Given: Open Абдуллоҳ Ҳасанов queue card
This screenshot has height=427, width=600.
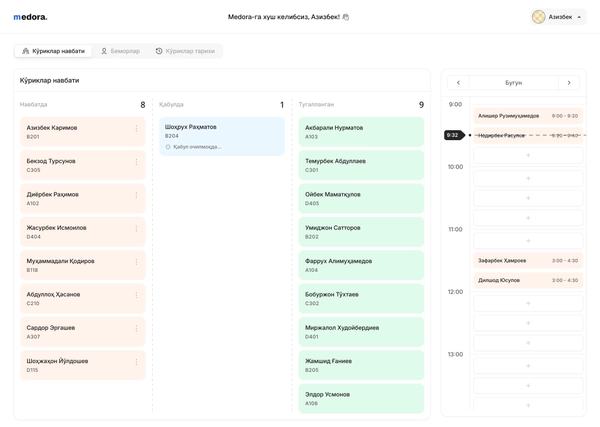Looking at the screenshot, I should [x=83, y=298].
